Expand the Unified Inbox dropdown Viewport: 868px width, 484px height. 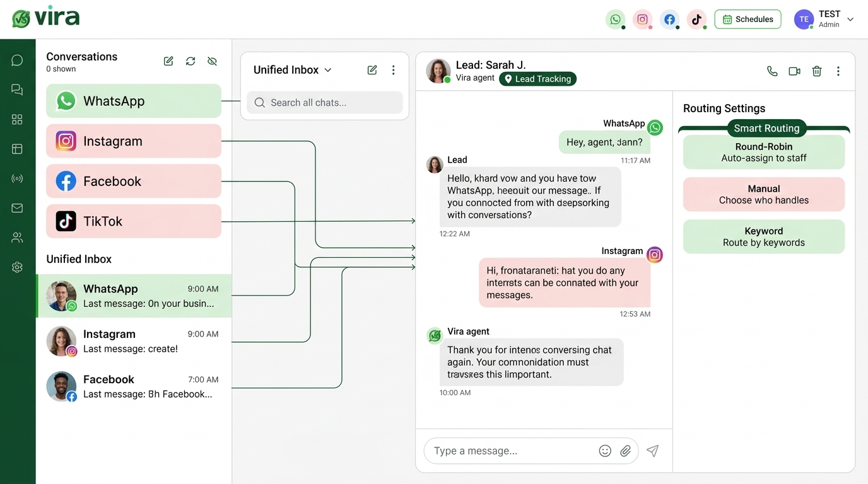293,70
